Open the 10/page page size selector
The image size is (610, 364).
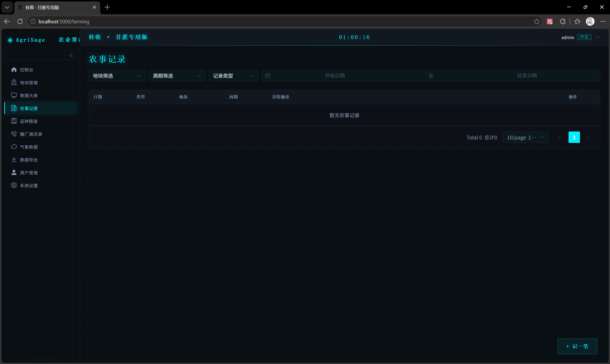pyautogui.click(x=525, y=137)
